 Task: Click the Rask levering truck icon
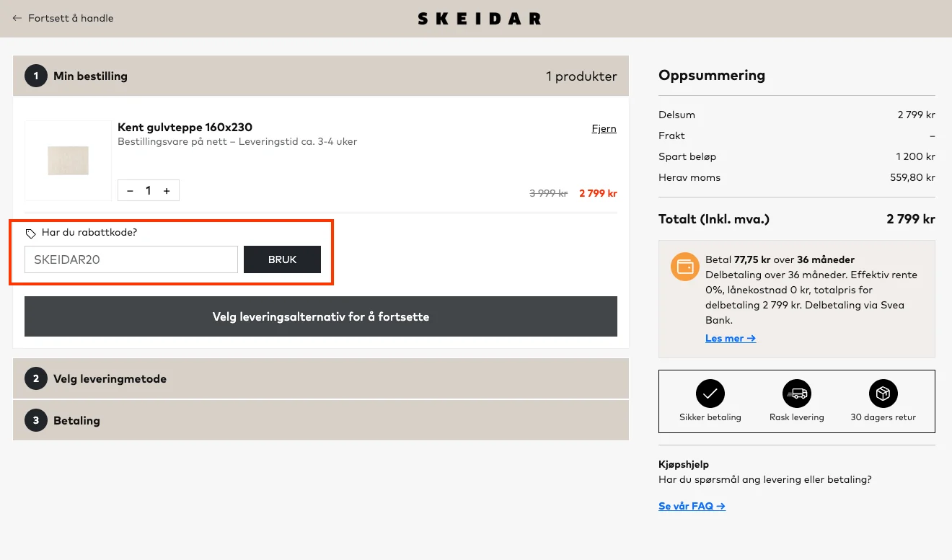797,394
